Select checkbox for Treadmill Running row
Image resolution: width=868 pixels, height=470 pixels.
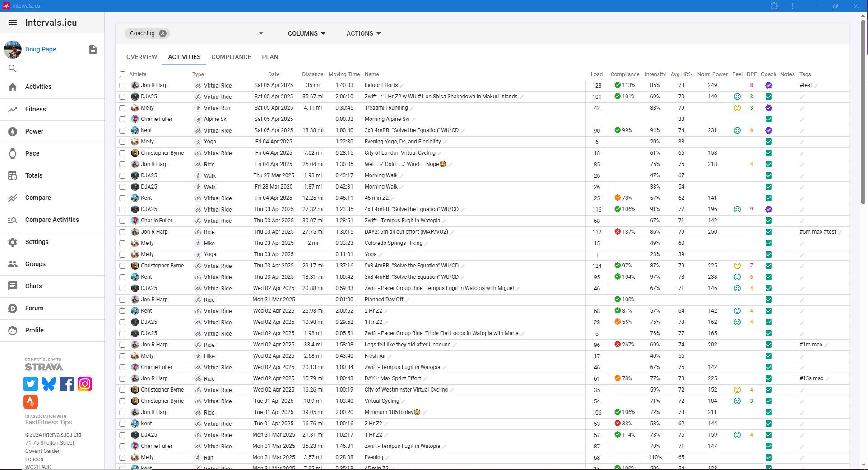click(x=122, y=108)
